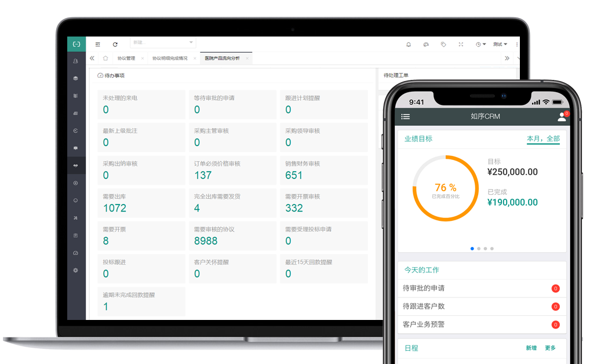This screenshot has height=364, width=590.
Task: Open the notification bell icon
Action: [x=409, y=45]
